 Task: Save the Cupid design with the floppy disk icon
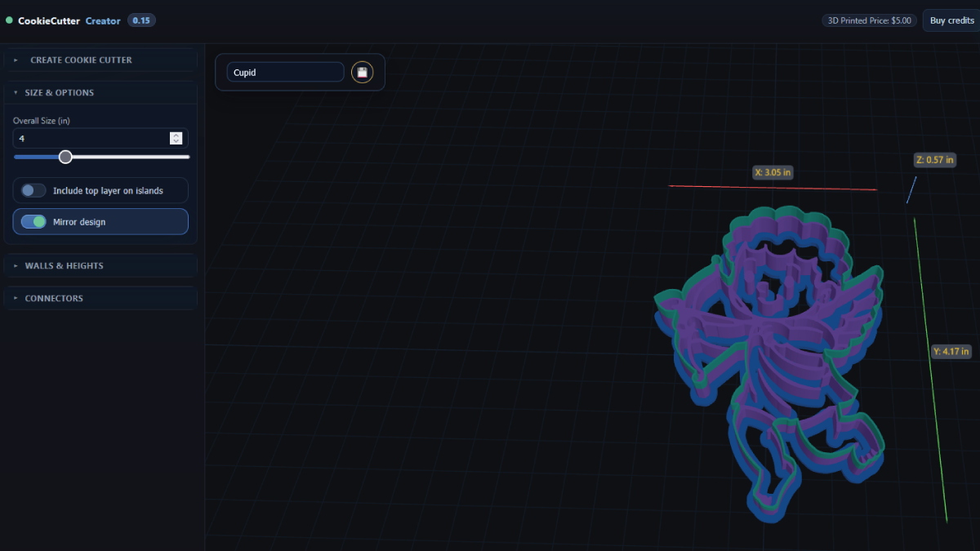pos(362,72)
